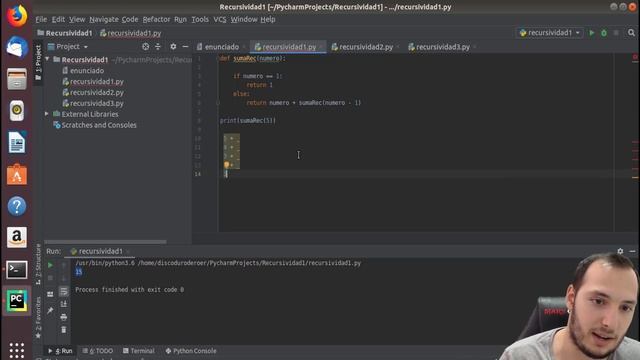Click the Scroll from Source target icon
Image resolution: width=640 pixels, height=360 pixels.
tap(145, 47)
